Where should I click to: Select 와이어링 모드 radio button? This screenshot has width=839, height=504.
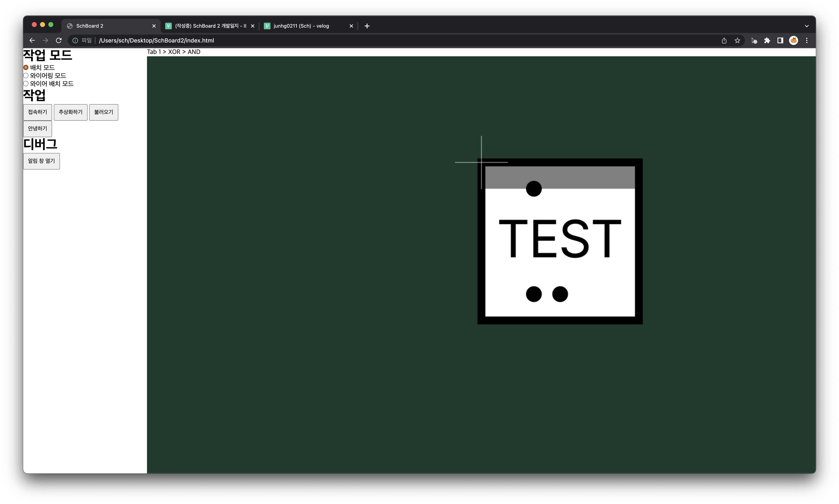point(26,75)
